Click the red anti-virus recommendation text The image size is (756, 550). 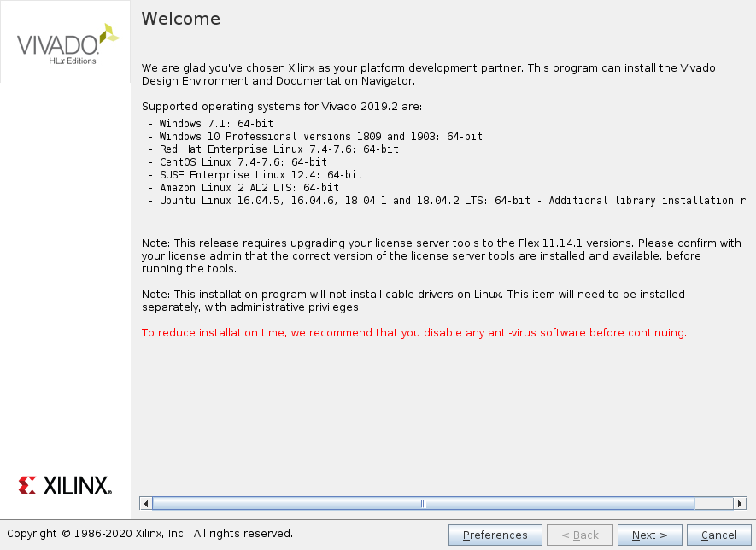tap(414, 332)
